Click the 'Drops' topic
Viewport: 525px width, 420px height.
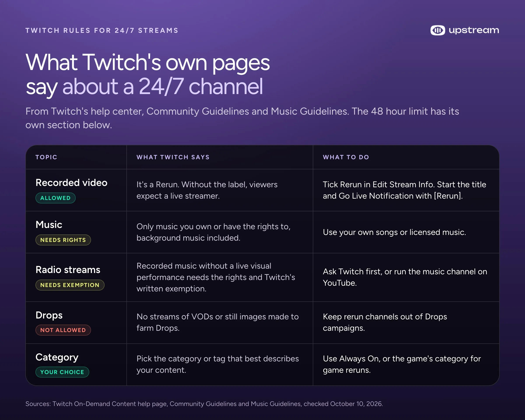pos(49,315)
